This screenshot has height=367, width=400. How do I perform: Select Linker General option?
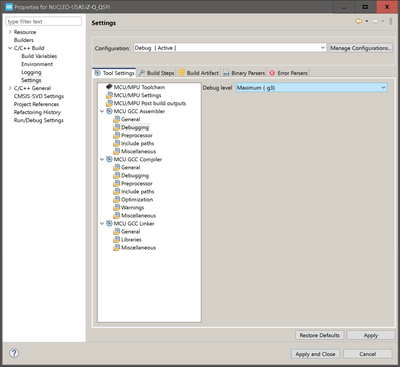(130, 231)
